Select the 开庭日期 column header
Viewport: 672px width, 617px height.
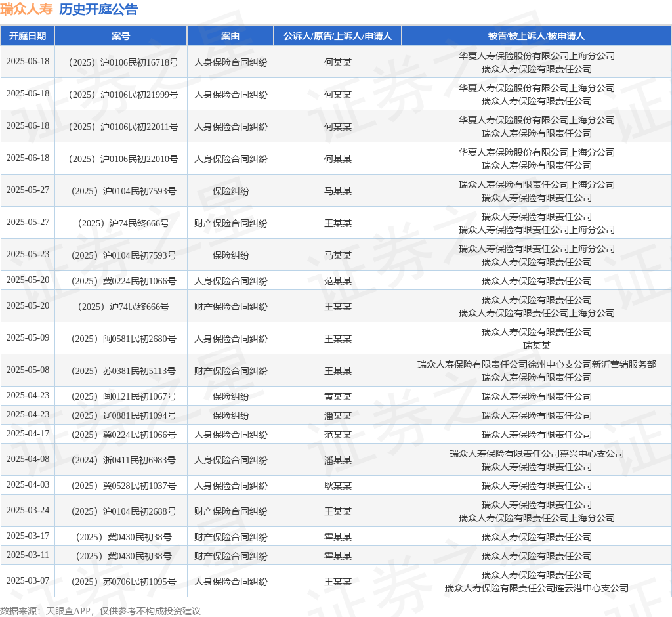point(28,36)
